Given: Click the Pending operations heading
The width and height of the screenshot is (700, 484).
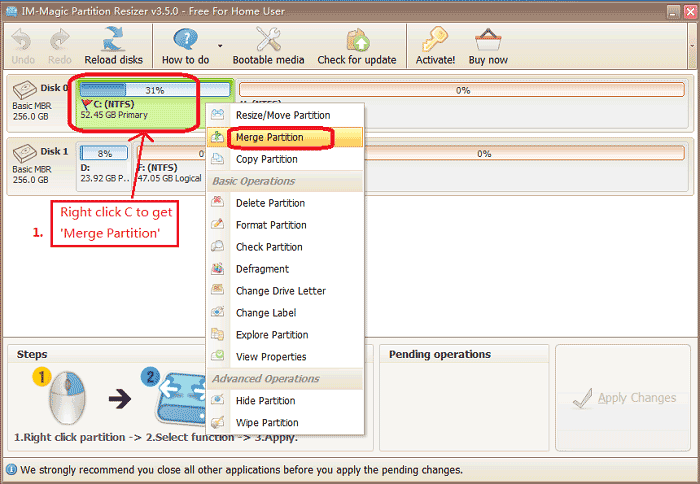Looking at the screenshot, I should [440, 354].
